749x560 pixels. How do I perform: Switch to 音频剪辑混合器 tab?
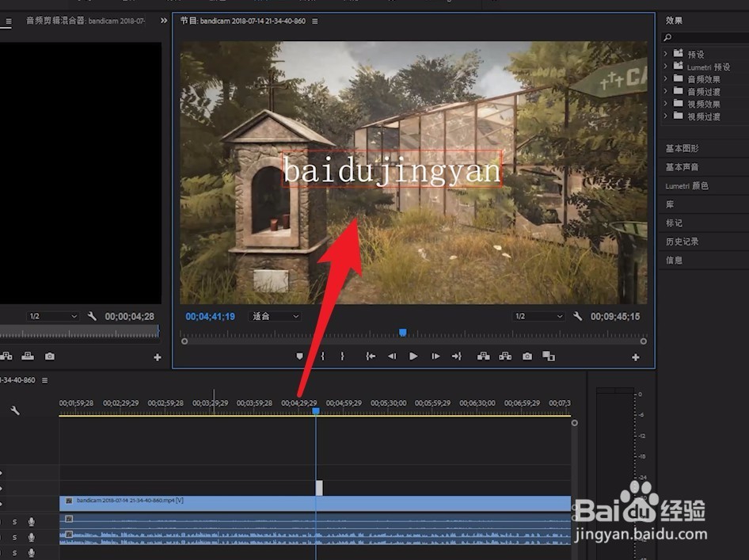[86, 21]
